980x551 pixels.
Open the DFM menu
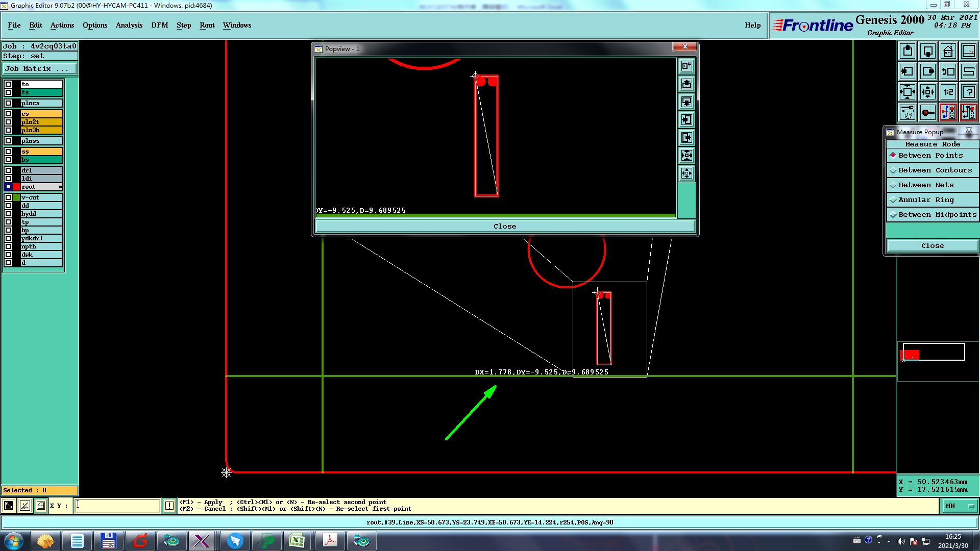159,25
